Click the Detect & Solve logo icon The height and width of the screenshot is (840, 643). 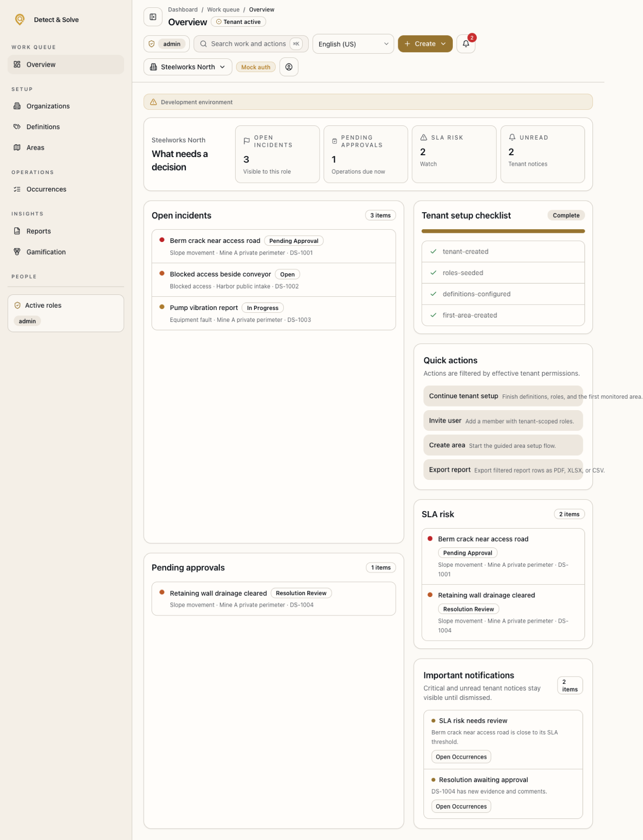click(20, 19)
